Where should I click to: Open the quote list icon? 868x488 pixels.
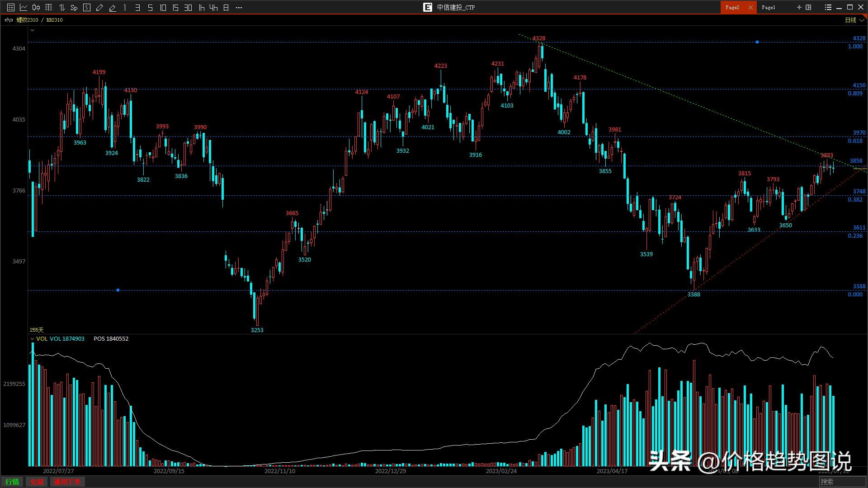point(11,8)
